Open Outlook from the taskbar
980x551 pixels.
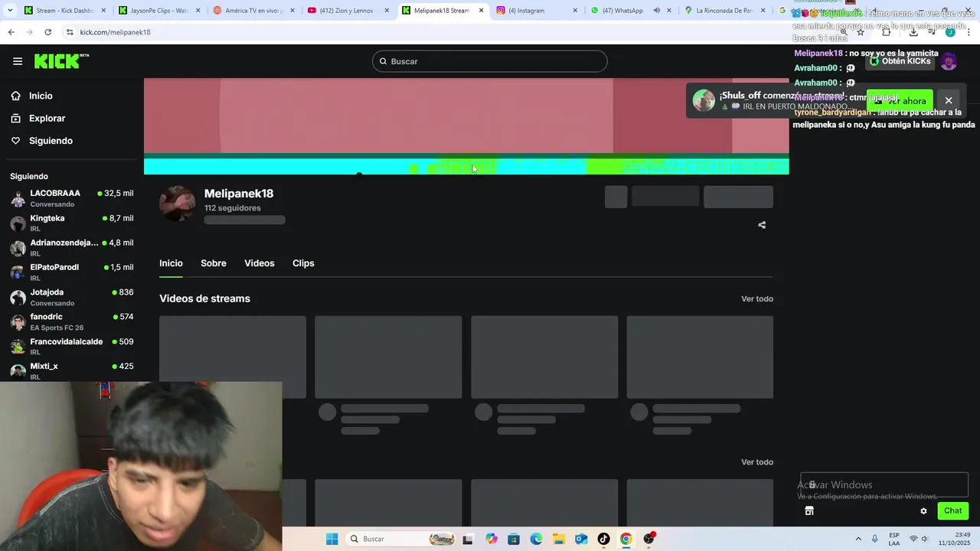pyautogui.click(x=581, y=539)
